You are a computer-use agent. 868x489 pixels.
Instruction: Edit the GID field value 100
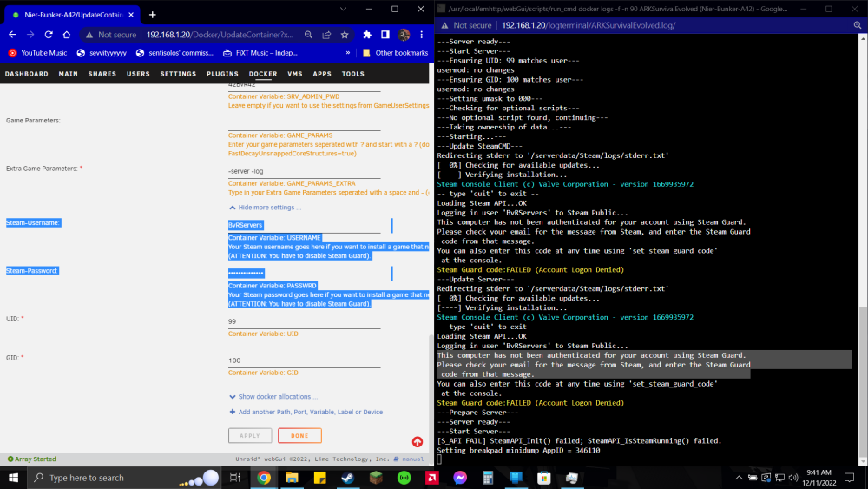(304, 360)
